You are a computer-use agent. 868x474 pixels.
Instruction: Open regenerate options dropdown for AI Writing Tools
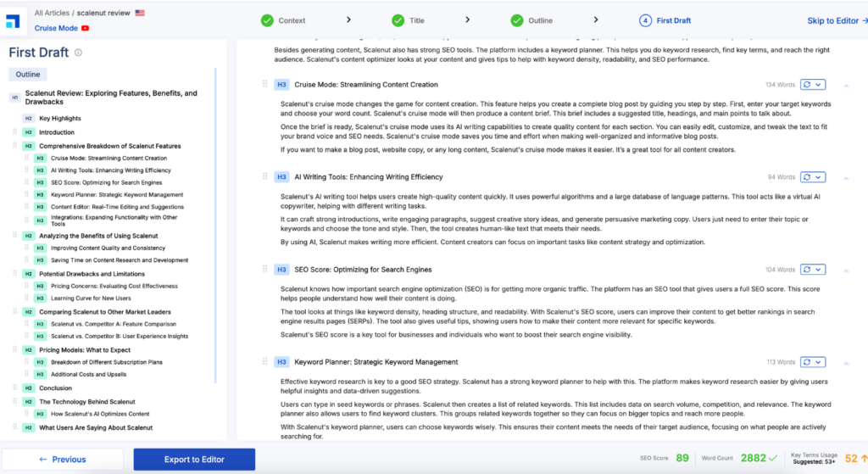(818, 177)
